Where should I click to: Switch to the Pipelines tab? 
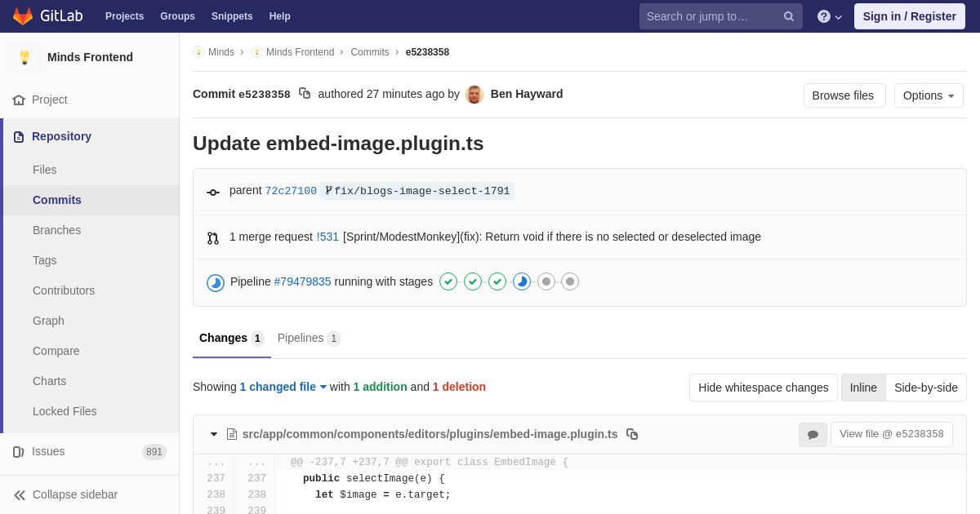(309, 338)
